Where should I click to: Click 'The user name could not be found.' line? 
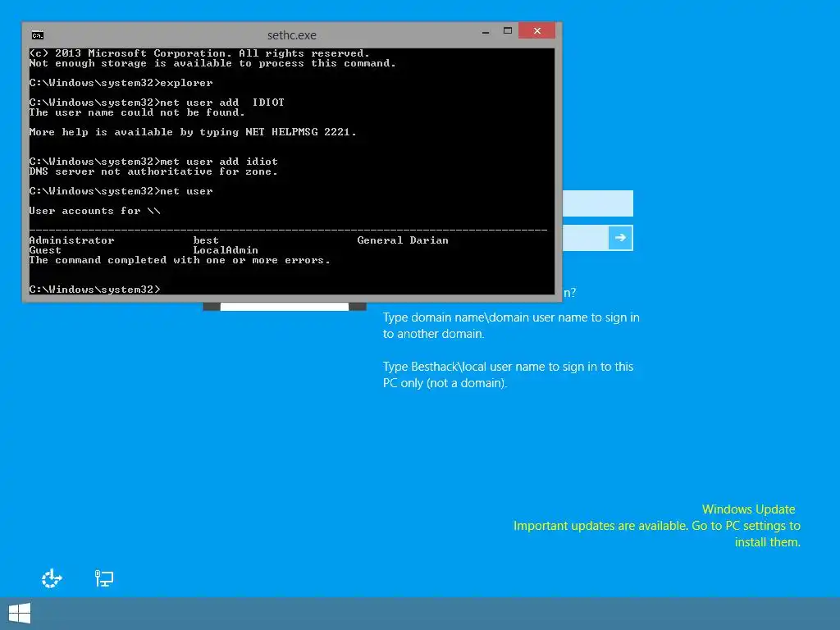click(137, 112)
